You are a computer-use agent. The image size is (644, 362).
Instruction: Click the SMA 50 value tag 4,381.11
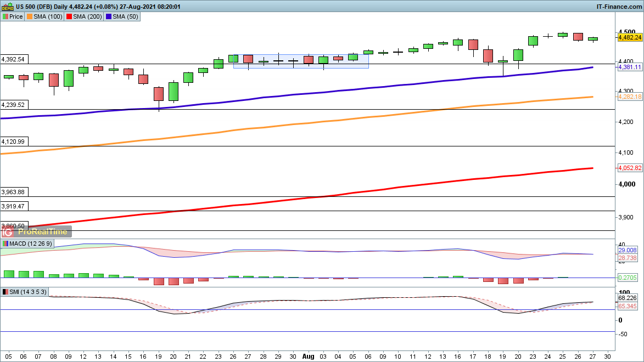point(630,67)
